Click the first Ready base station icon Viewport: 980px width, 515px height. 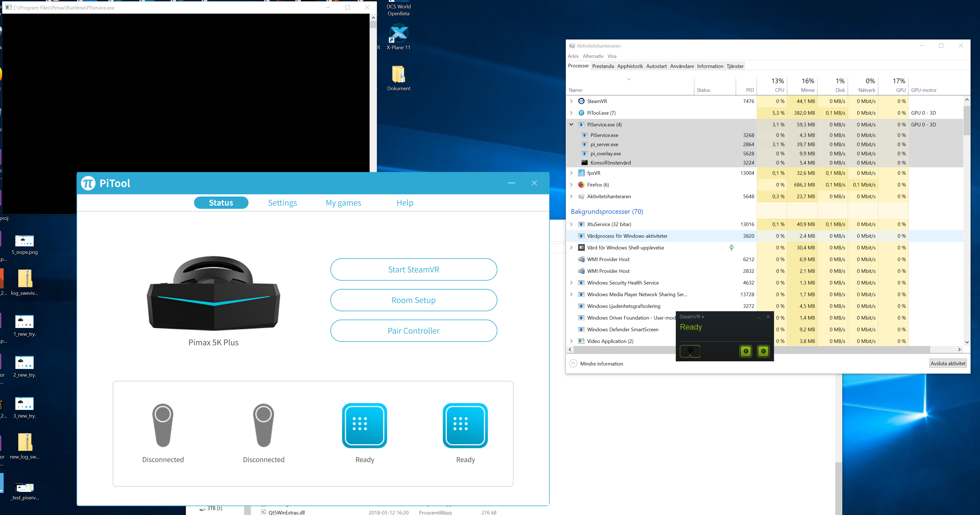tap(364, 425)
